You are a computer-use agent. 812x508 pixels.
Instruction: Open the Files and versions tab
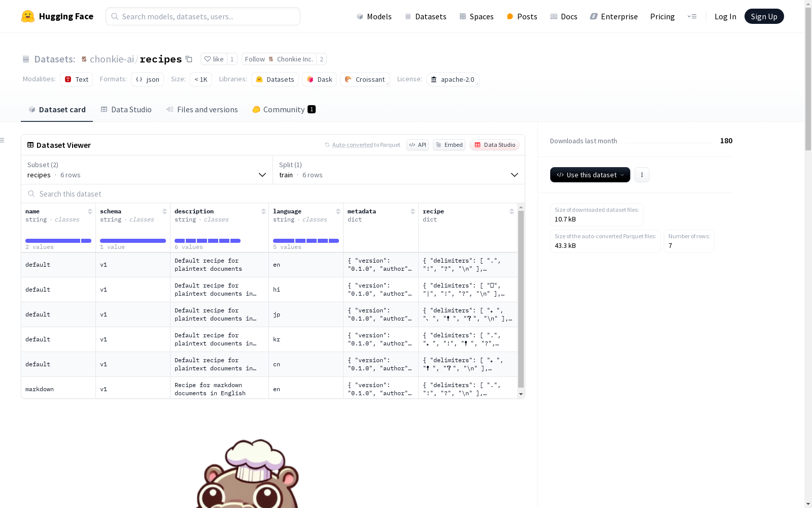[x=202, y=110]
